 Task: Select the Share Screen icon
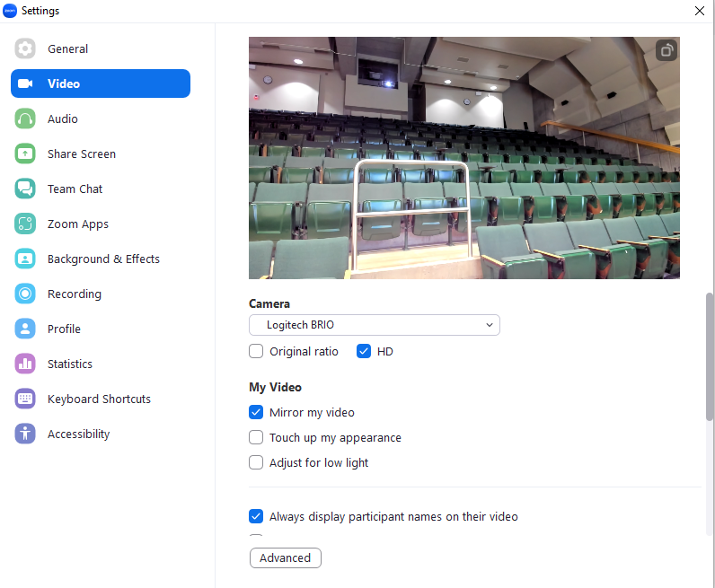(25, 154)
